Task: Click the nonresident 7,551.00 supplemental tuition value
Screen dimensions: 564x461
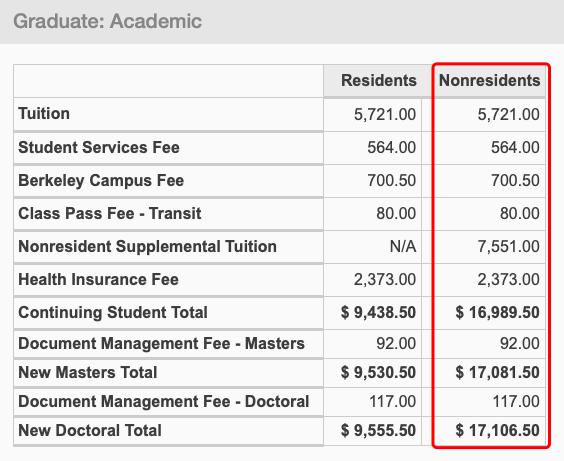Action: coord(508,247)
